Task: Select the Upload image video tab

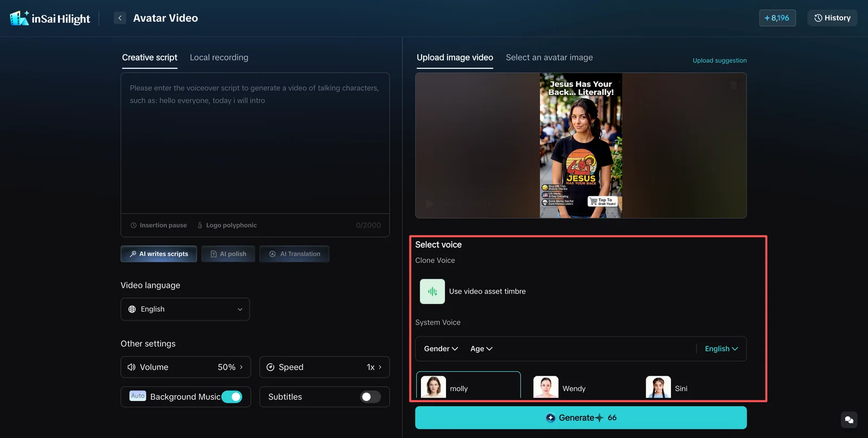Action: 455,57
